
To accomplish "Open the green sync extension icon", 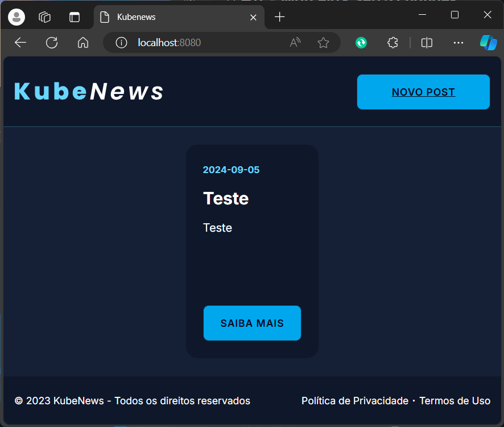I will click(361, 43).
